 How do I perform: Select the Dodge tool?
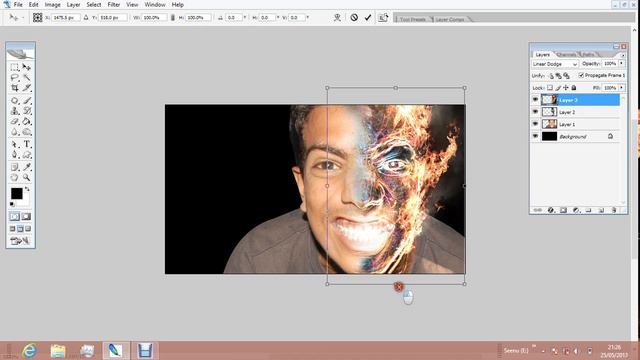(27, 132)
